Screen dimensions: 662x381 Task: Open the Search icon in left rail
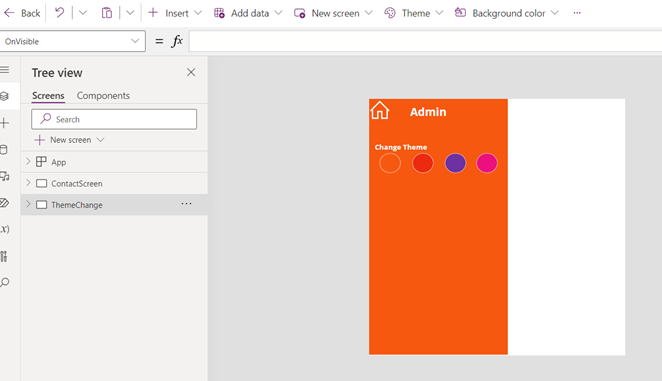pyautogui.click(x=5, y=282)
